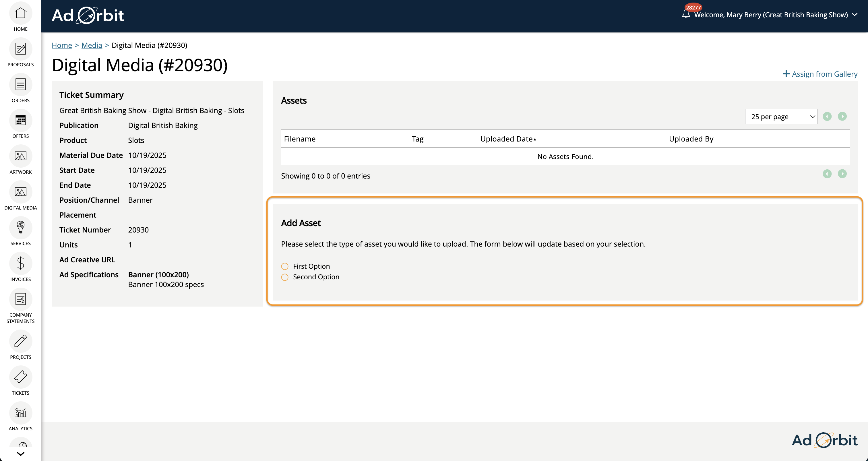The width and height of the screenshot is (868, 461).
Task: Click the notification bell icon
Action: point(686,14)
